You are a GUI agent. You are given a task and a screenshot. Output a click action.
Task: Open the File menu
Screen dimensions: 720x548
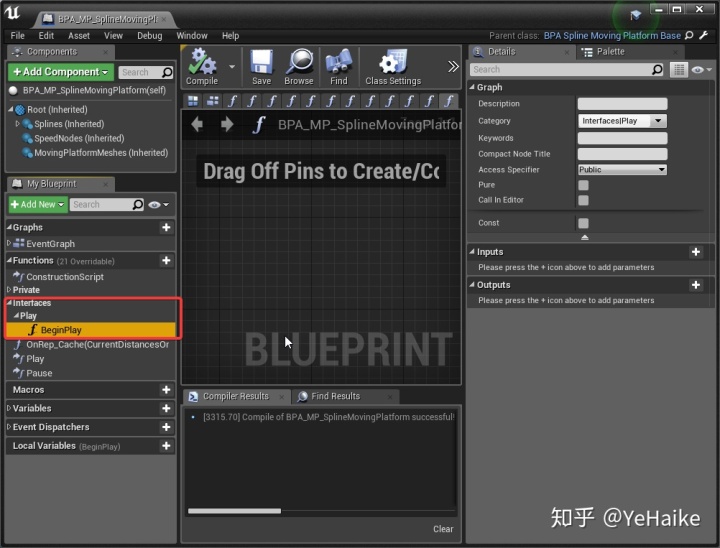pyautogui.click(x=17, y=35)
